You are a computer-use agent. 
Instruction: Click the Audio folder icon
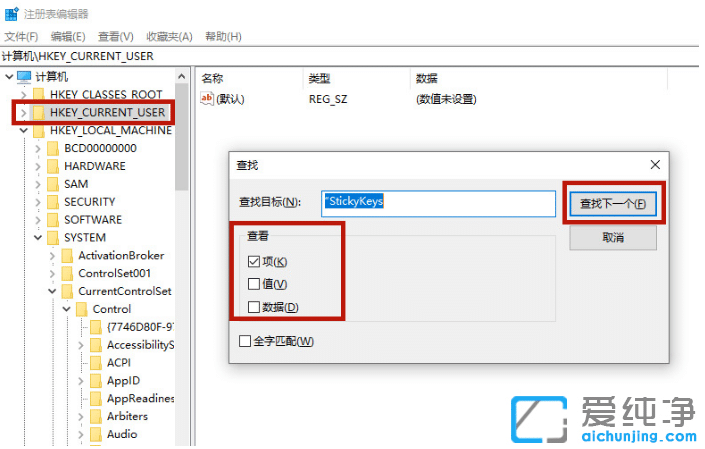[x=95, y=435]
